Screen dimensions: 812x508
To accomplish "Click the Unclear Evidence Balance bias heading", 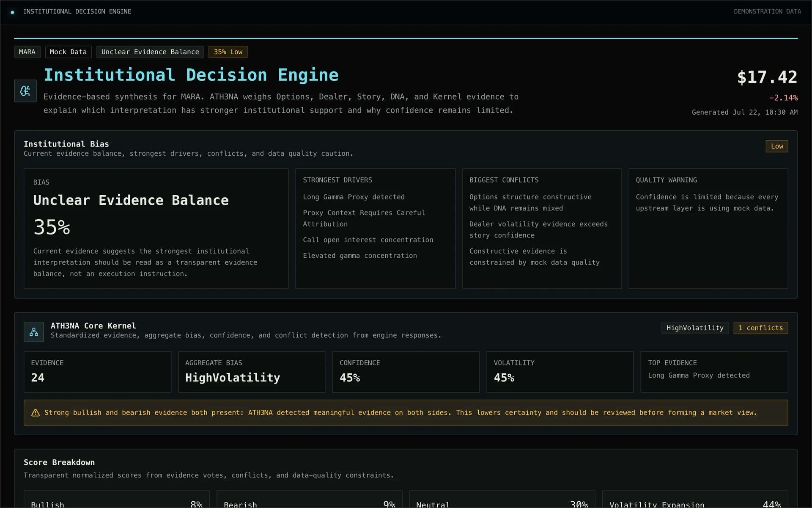I will (x=131, y=200).
